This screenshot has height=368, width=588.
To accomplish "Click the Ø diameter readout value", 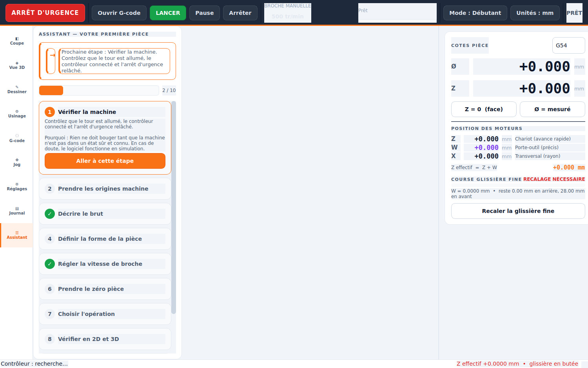I will pos(522,67).
